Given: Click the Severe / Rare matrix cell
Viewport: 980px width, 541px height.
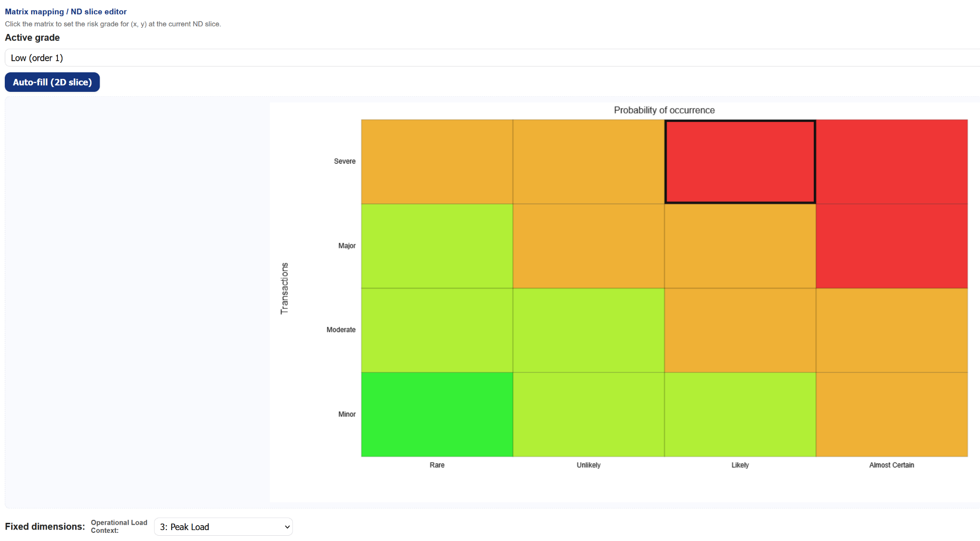Looking at the screenshot, I should 437,162.
